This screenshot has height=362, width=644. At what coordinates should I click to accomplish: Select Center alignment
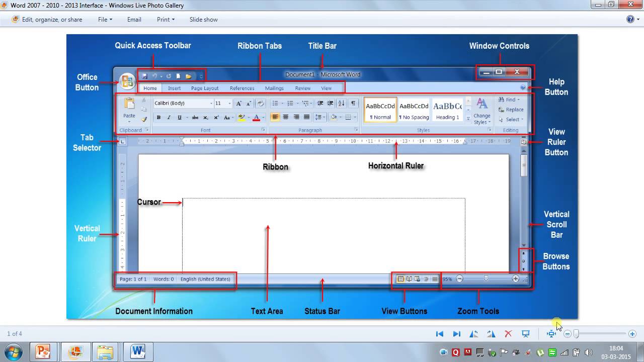[286, 117]
